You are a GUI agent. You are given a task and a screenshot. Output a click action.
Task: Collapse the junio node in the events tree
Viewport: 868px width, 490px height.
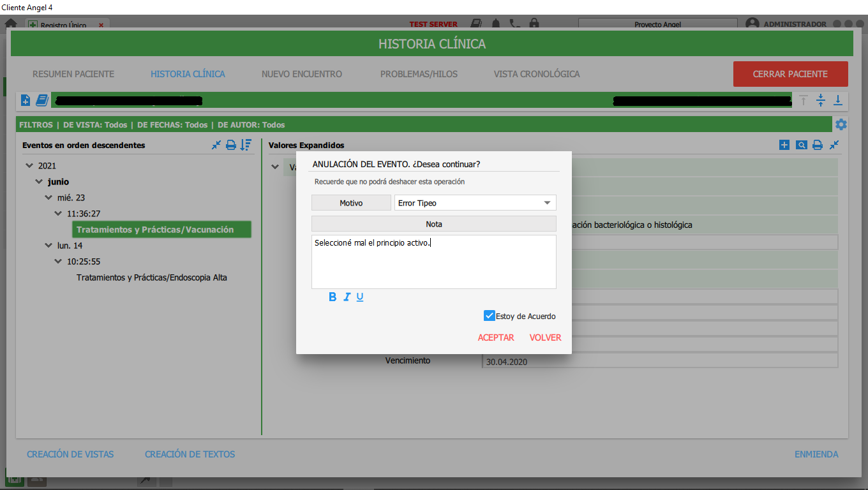(39, 181)
